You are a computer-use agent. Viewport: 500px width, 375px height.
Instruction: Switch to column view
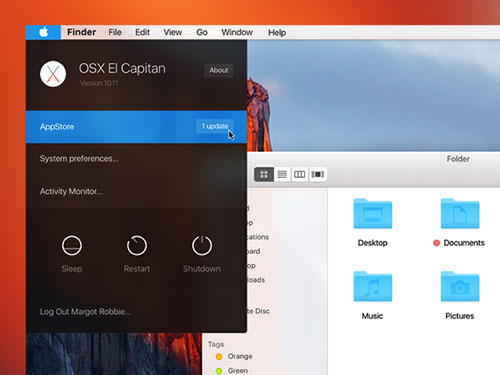(299, 174)
